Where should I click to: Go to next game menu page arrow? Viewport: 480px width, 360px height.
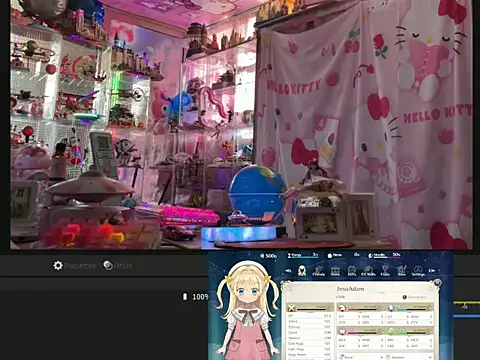pyautogui.click(x=432, y=271)
